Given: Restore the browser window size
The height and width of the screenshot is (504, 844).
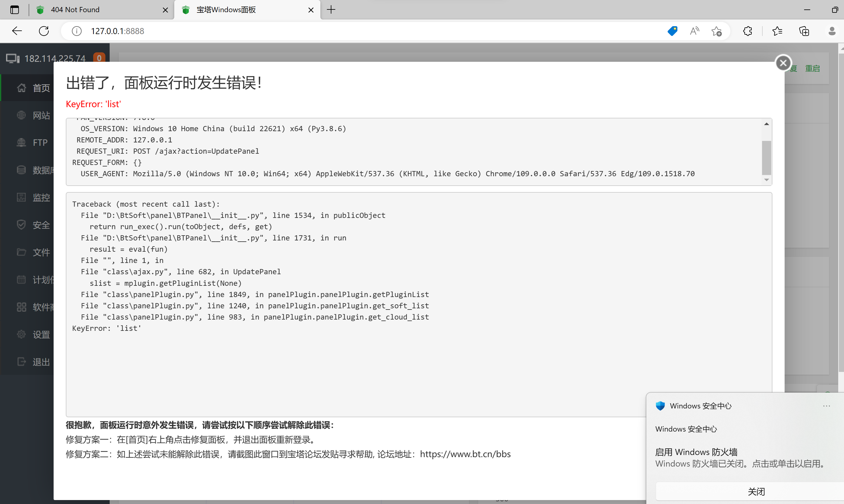Looking at the screenshot, I should 835,9.
